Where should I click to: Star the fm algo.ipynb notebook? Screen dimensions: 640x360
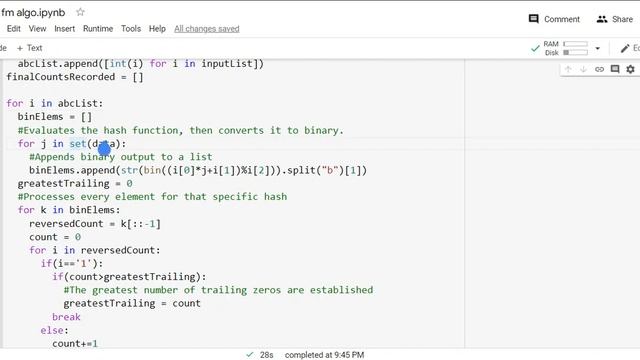(80, 12)
